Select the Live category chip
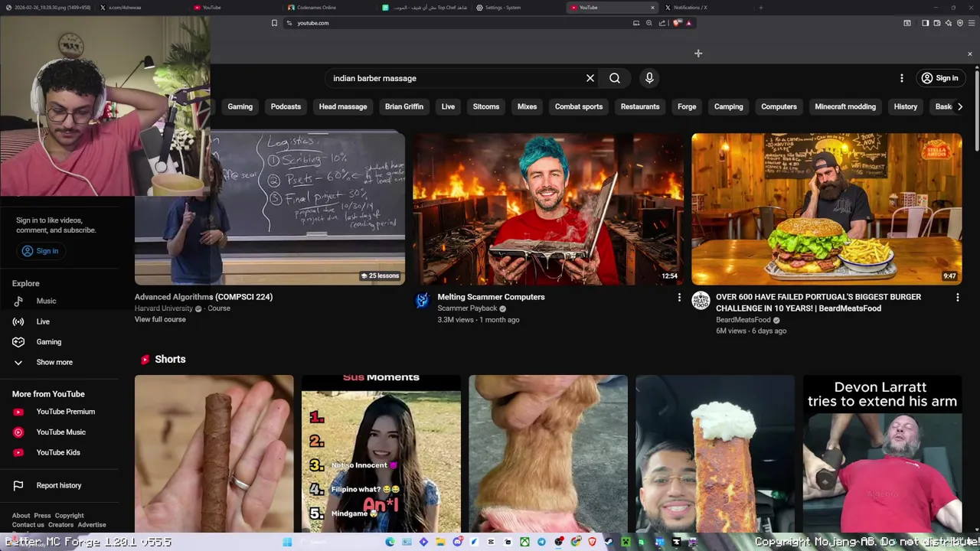The width and height of the screenshot is (980, 551). pos(448,106)
